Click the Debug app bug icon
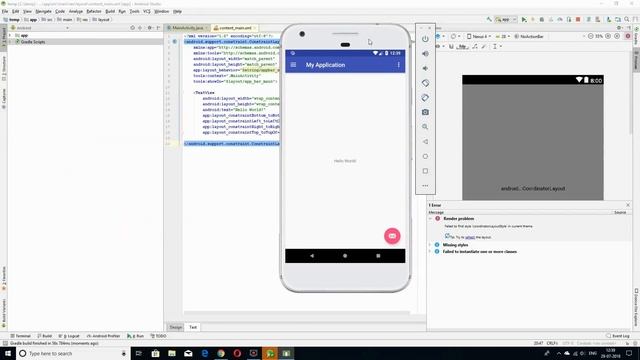The height and width of the screenshot is (360, 640). click(x=542, y=20)
